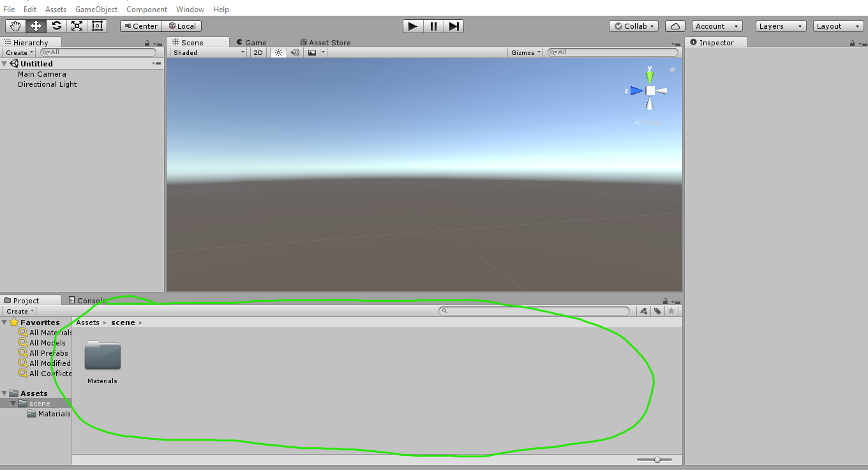The height and width of the screenshot is (470, 868).
Task: Toggle pivot mode Center button
Action: (140, 26)
